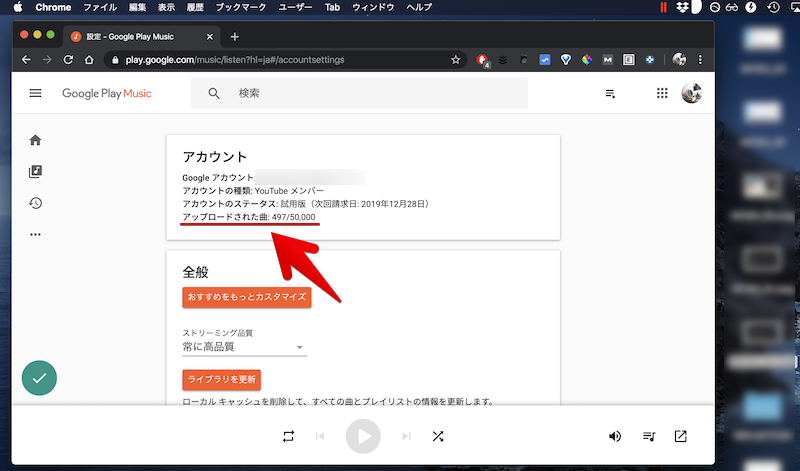Open the Music Library sidebar icon
The image size is (800, 471).
(x=36, y=171)
